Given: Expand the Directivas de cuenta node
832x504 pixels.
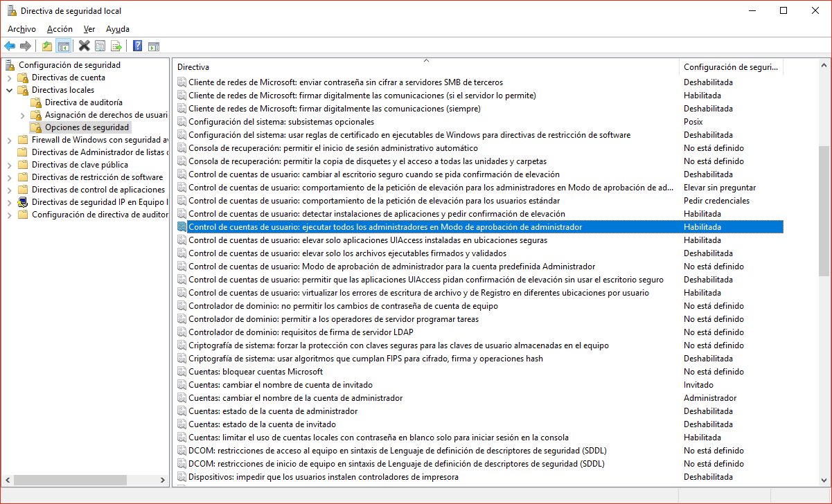Looking at the screenshot, I should (10, 78).
